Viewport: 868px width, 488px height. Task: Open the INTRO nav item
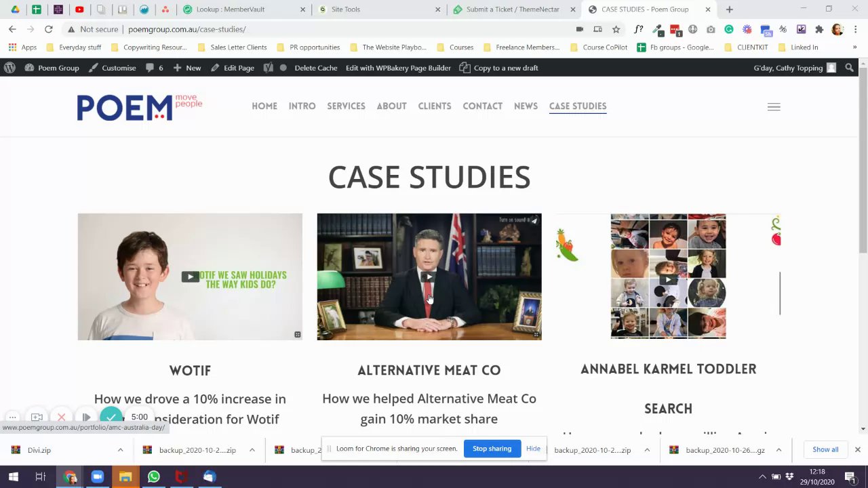tap(302, 106)
